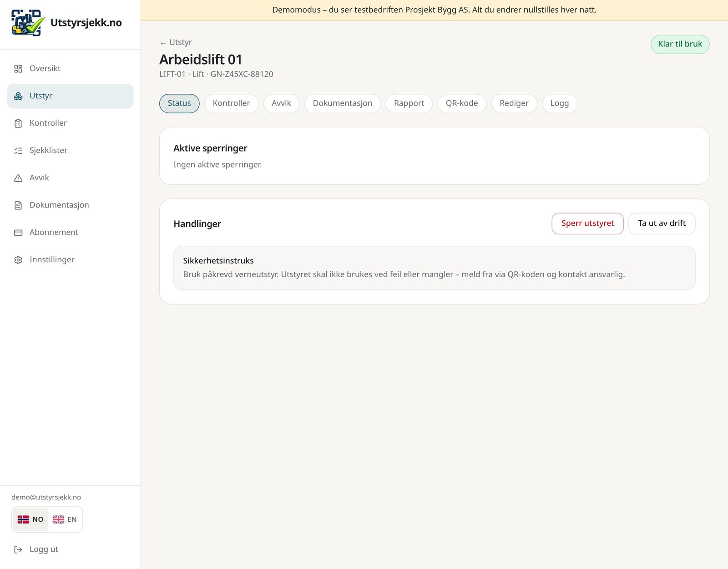Open the Status tab
728x569 pixels.
[x=179, y=103]
